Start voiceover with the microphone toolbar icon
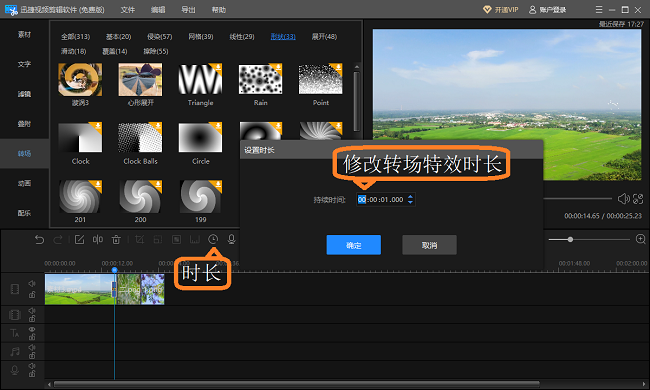The image size is (650, 390). coord(232,239)
